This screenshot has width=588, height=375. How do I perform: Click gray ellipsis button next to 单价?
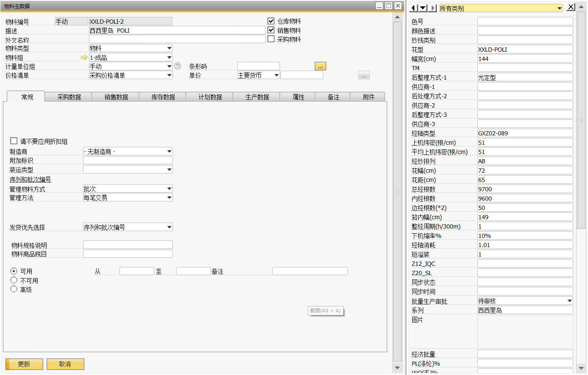tap(364, 75)
